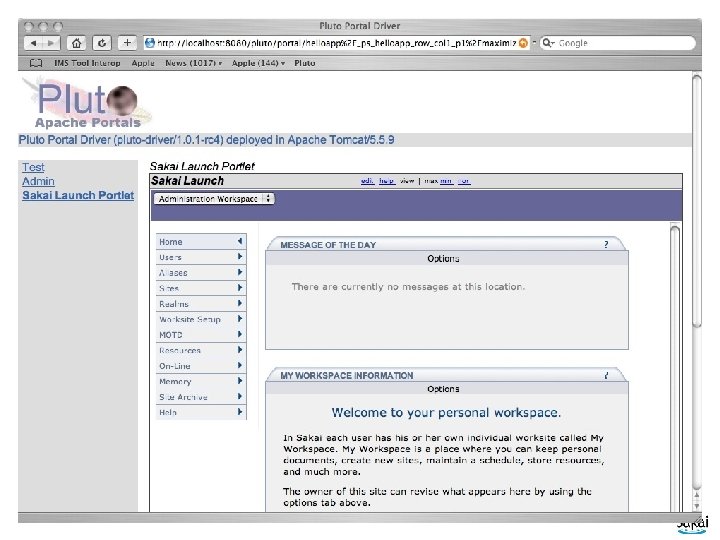Image resolution: width=720 pixels, height=540 pixels.
Task: Open the Test page link
Action: click(x=34, y=167)
